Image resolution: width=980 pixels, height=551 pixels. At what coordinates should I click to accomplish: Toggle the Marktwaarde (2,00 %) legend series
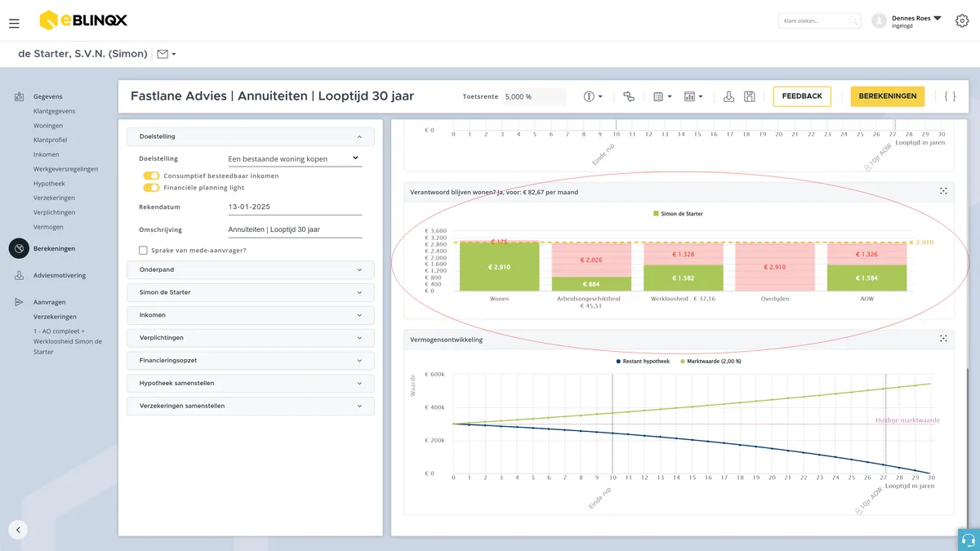click(x=710, y=361)
